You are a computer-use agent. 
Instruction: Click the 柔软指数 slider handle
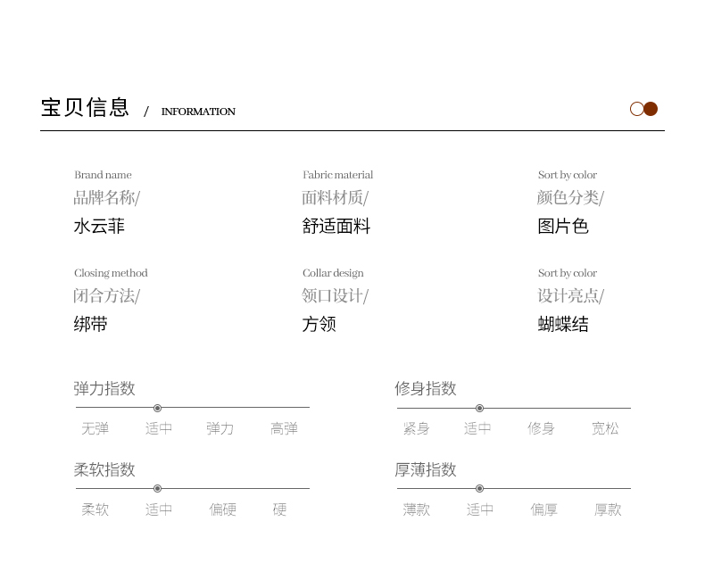pos(157,489)
